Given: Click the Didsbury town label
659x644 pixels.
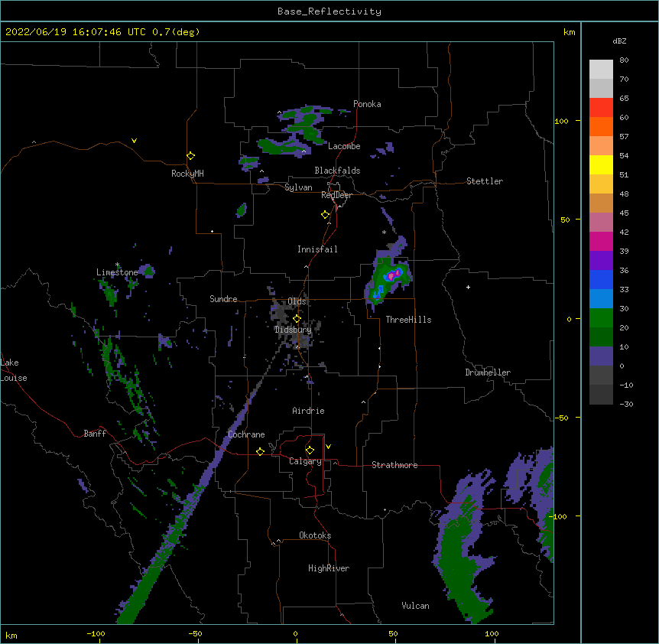Looking at the screenshot, I should (293, 330).
